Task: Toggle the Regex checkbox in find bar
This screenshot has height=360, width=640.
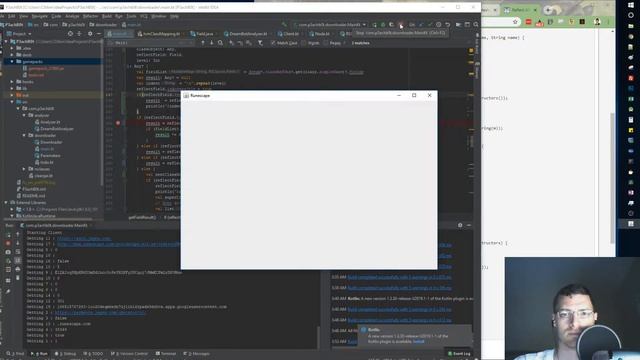Action: coord(325,43)
